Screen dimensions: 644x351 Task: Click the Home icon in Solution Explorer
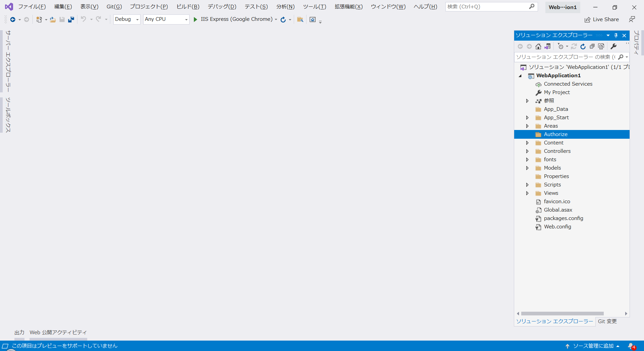click(538, 46)
